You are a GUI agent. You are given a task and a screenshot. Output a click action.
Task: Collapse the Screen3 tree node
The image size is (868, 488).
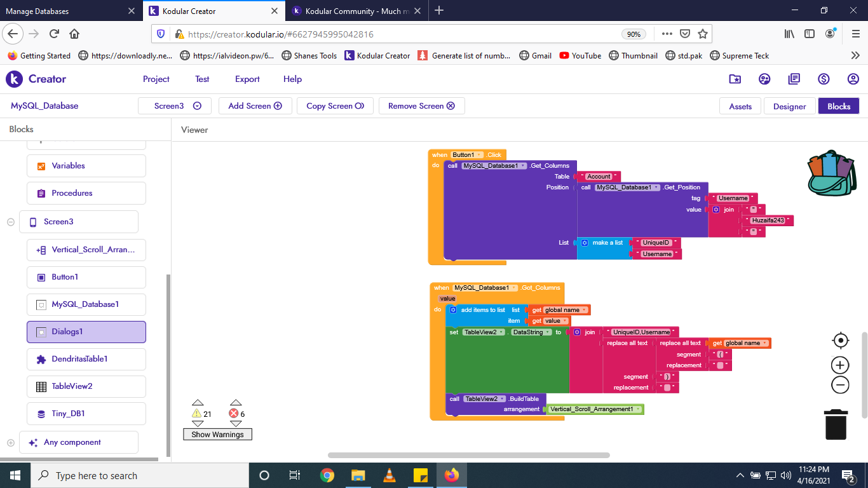coord(11,222)
